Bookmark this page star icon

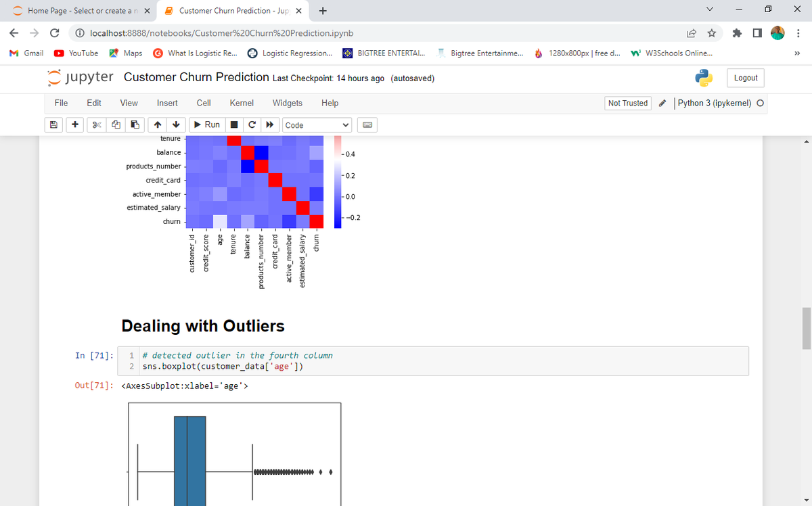pyautogui.click(x=712, y=32)
